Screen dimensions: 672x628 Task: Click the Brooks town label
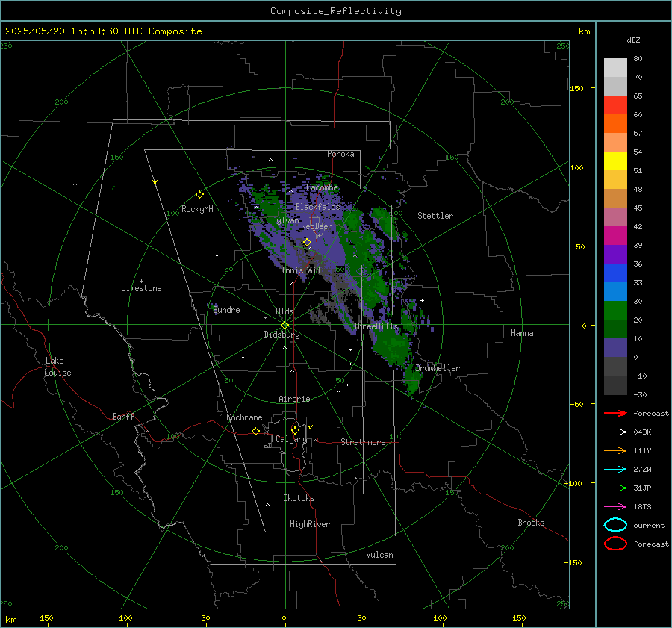(531, 523)
